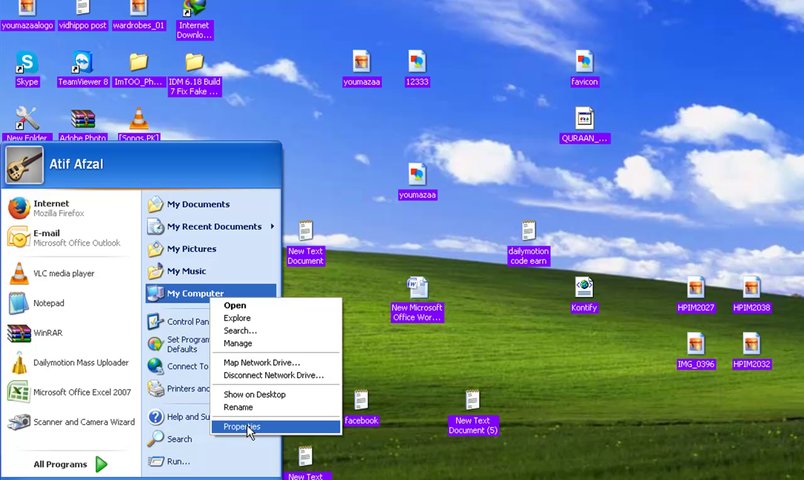
Task: Select youmazaa icon above New Microsoft Office Word
Action: point(417,175)
